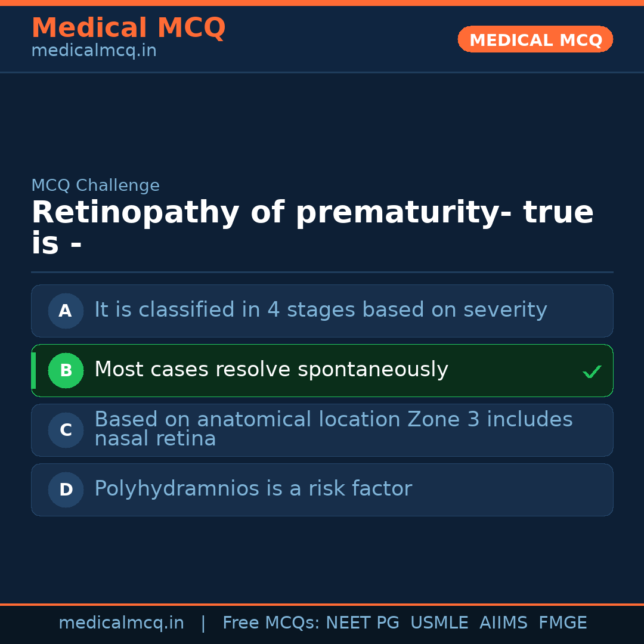
Task: Open the medicalmcq.in link under the header title
Action: coord(94,51)
